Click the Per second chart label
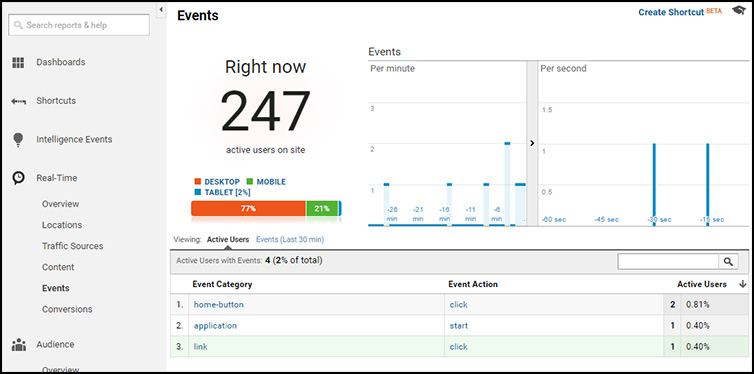754x374 pixels. coord(563,69)
